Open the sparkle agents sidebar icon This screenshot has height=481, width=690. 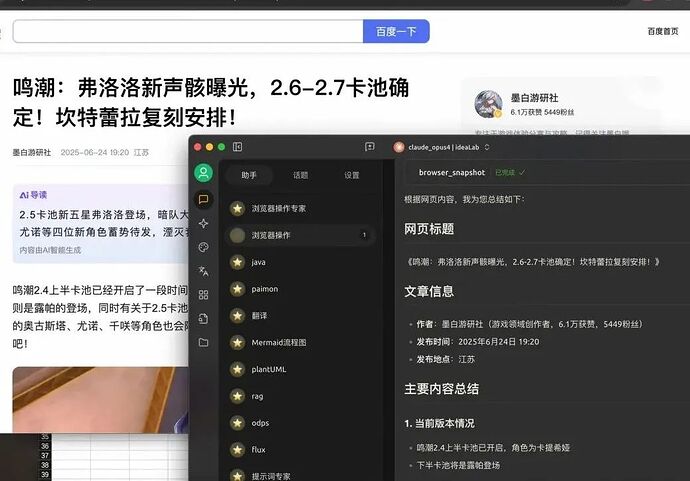pos(204,223)
